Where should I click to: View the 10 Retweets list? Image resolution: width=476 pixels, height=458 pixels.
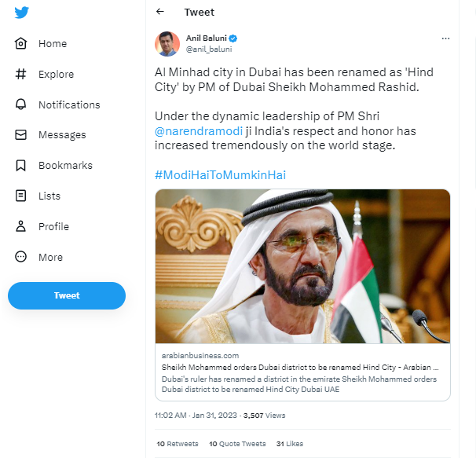pyautogui.click(x=178, y=444)
